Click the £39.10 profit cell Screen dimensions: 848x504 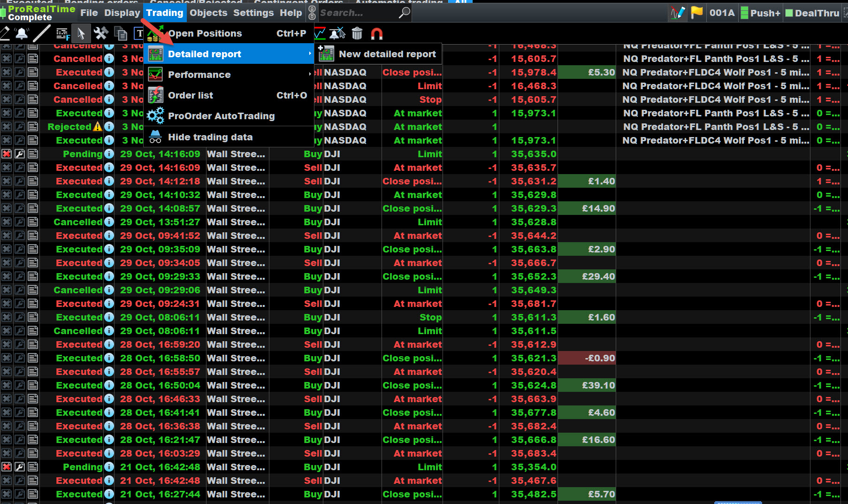[x=587, y=385]
